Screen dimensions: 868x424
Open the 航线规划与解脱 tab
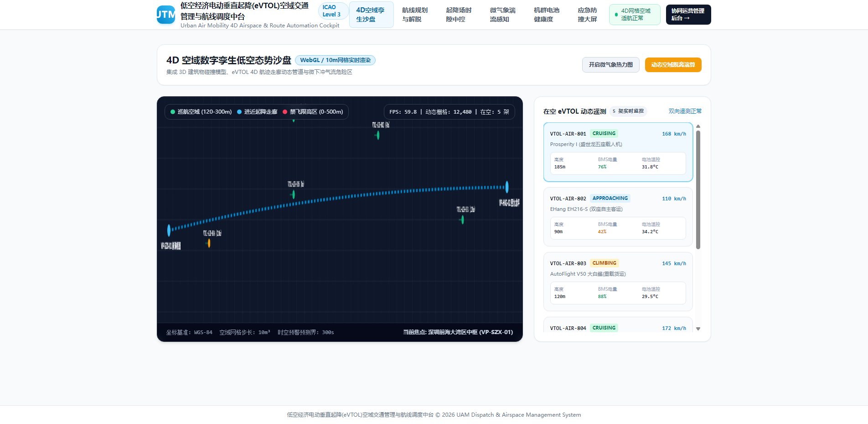pyautogui.click(x=415, y=15)
